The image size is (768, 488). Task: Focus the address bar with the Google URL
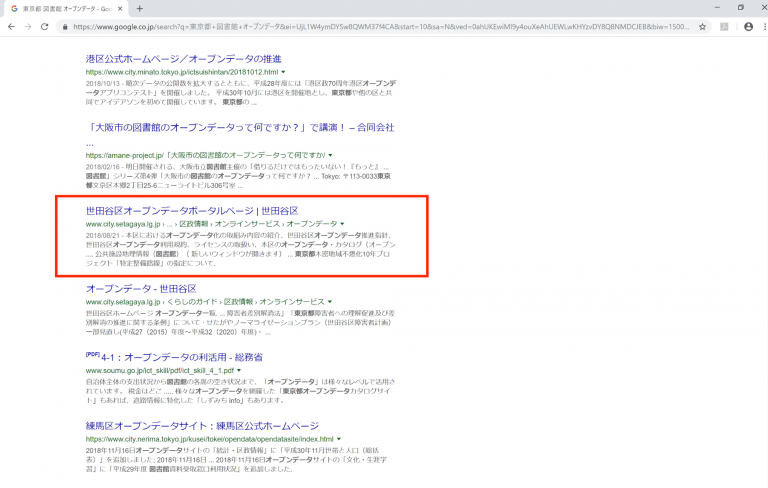(381, 27)
